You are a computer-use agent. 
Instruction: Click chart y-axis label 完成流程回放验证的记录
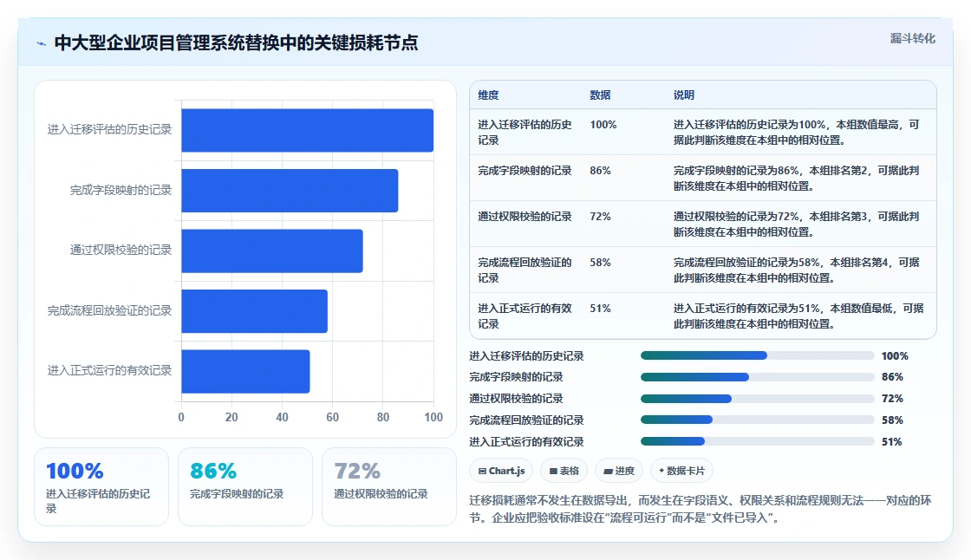[x=109, y=310]
